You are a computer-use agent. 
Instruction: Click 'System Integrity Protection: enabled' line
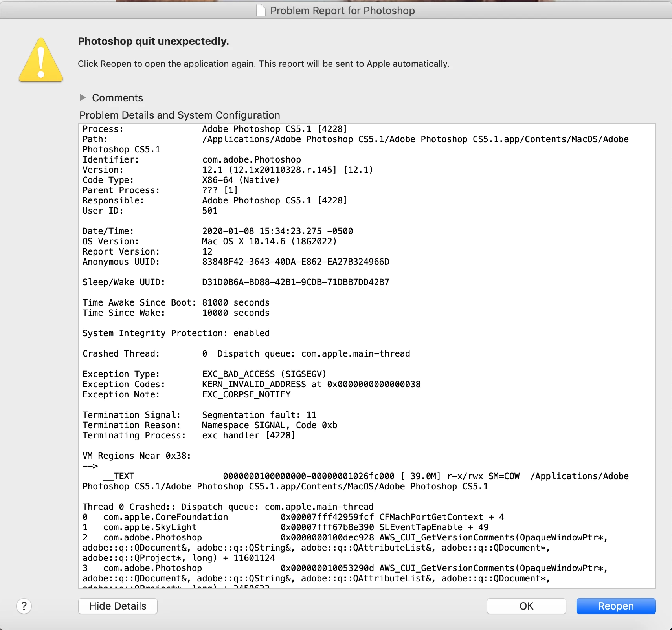tap(176, 333)
